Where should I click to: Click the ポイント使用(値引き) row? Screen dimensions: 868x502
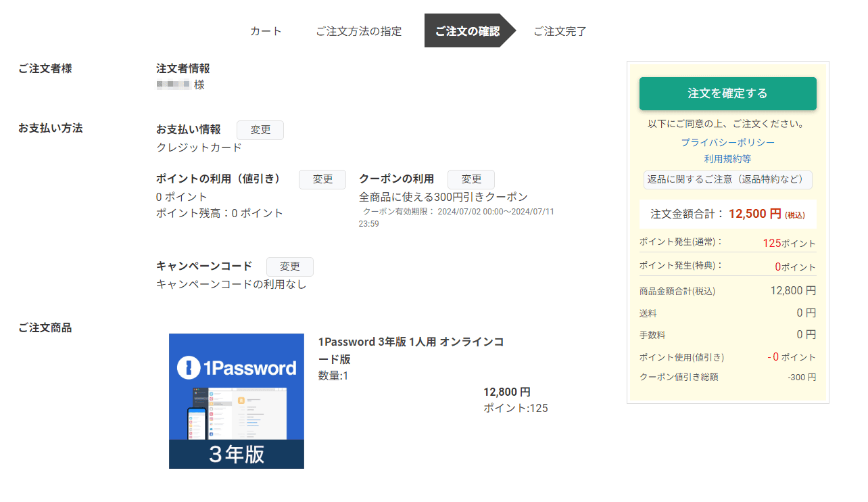[x=727, y=357]
